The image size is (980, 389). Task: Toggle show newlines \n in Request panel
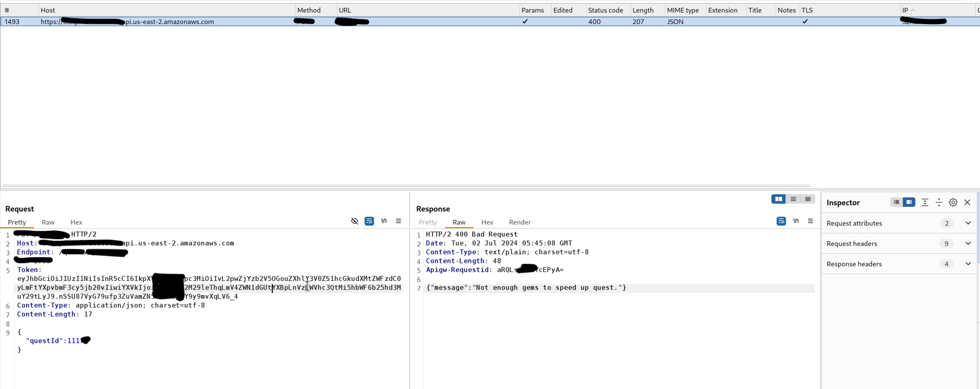[x=384, y=221]
